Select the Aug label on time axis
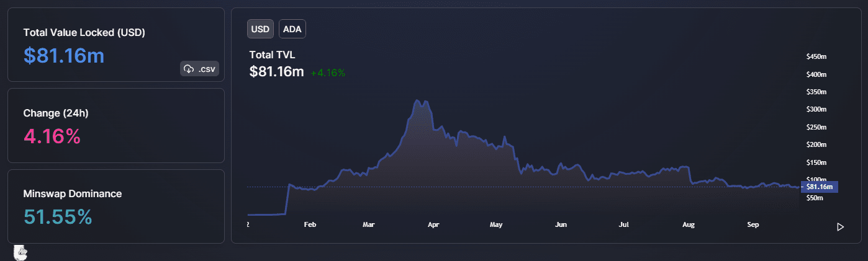868x261 pixels. click(688, 224)
